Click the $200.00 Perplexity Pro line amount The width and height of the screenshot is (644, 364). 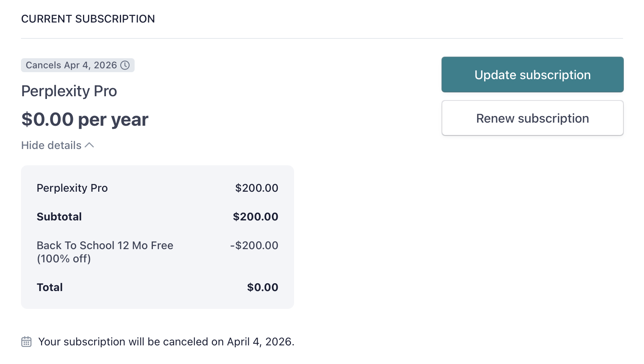pyautogui.click(x=257, y=188)
